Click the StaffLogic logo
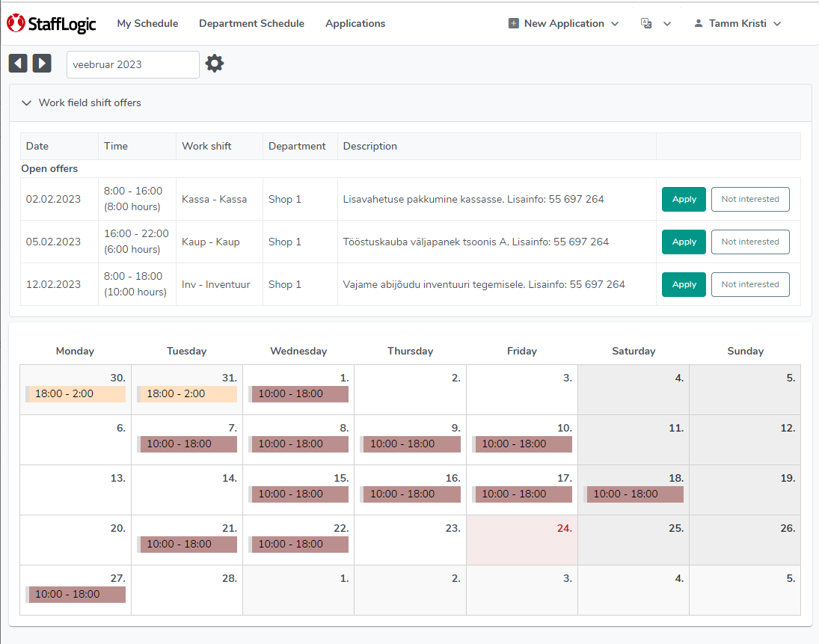Viewport: 819px width, 644px height. tap(51, 23)
